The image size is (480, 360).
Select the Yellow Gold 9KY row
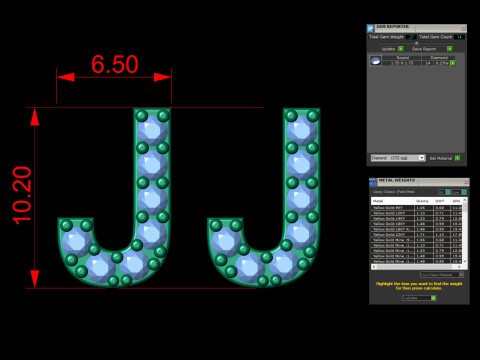[417, 208]
